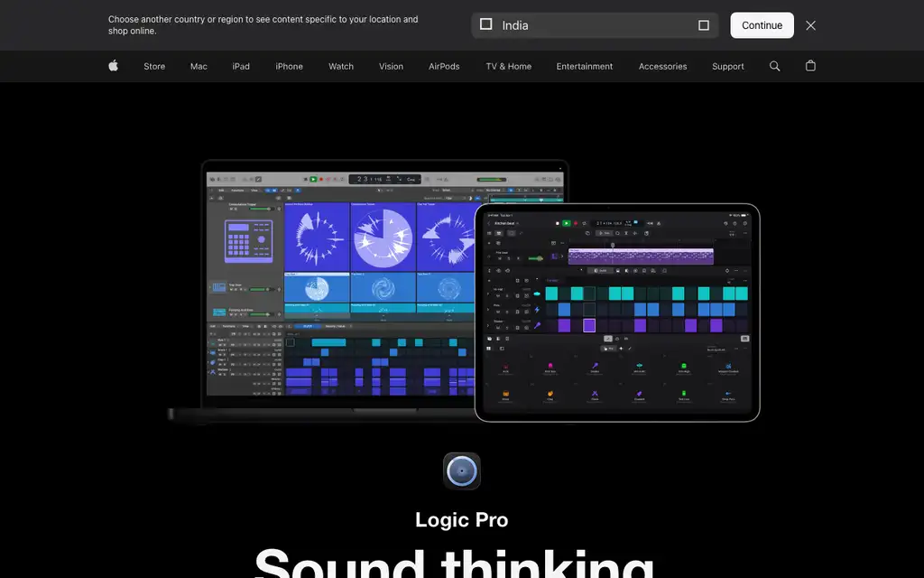Open the iPad menu
Viewport: 924px width, 578px height.
click(x=241, y=67)
